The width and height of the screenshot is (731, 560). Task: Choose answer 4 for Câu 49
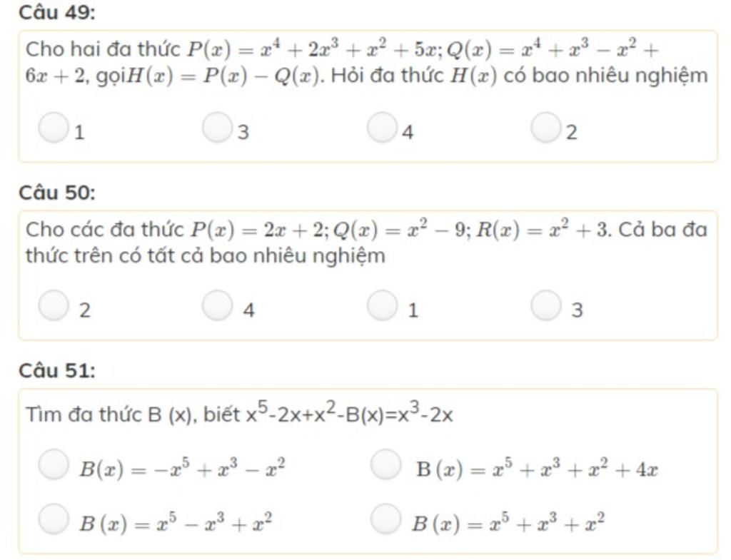click(x=382, y=128)
